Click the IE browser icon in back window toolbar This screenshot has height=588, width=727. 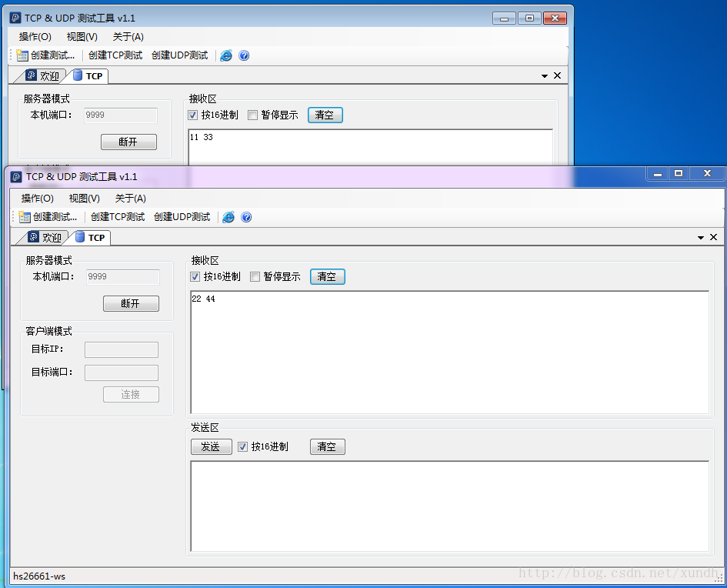tap(226, 55)
